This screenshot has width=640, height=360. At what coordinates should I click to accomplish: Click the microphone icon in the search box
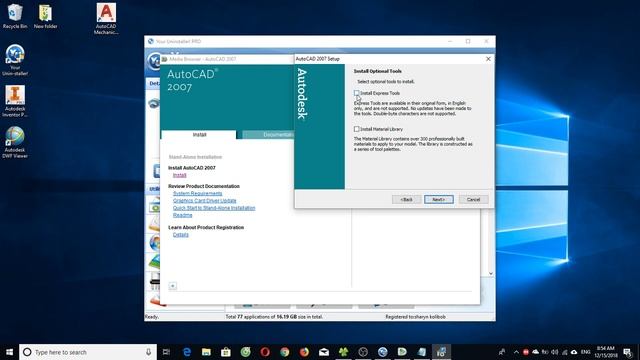(149, 352)
